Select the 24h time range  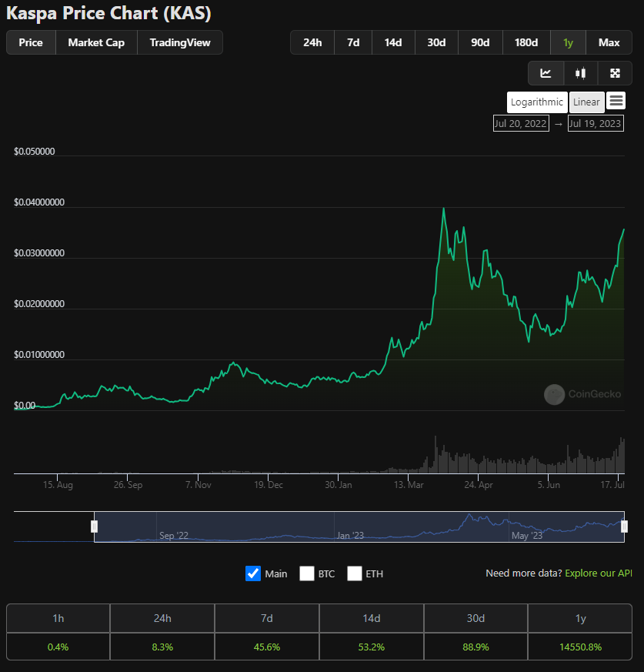(312, 42)
